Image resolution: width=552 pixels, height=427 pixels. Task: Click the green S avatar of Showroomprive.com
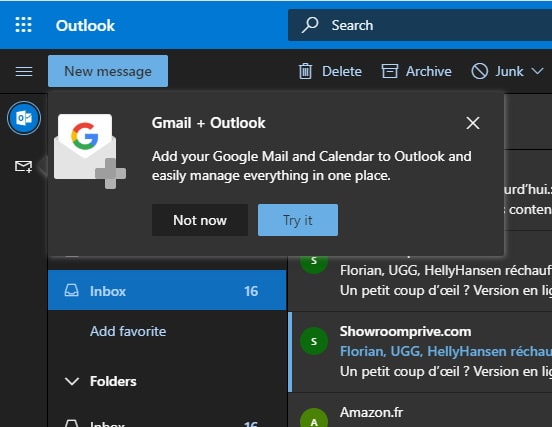[x=314, y=341]
